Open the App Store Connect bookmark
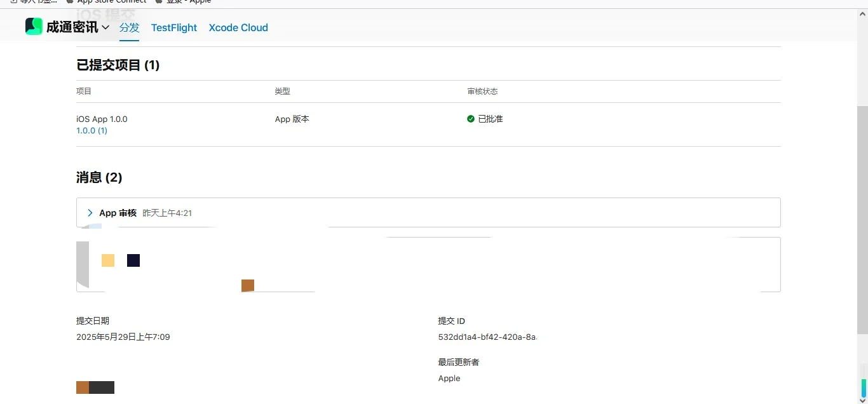 (107, 2)
